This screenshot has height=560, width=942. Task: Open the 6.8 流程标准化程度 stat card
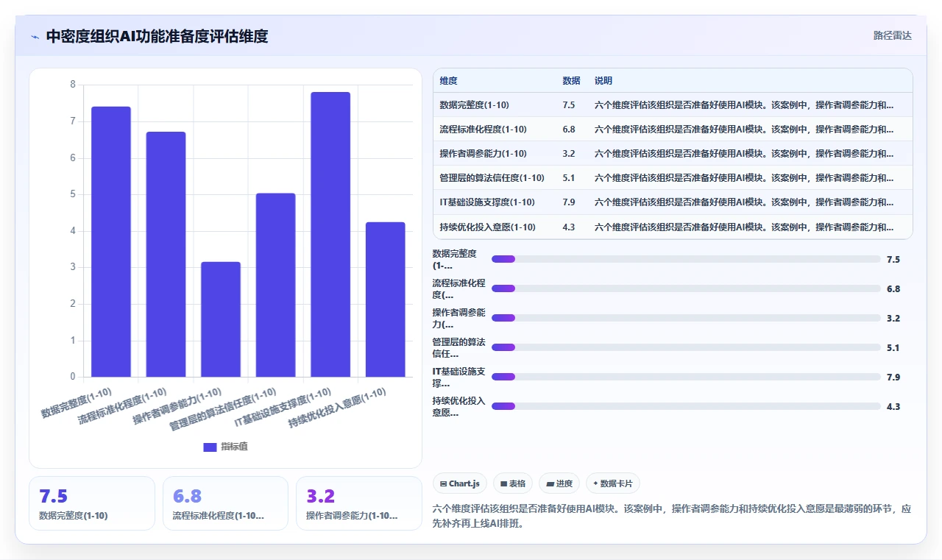pyautogui.click(x=225, y=503)
